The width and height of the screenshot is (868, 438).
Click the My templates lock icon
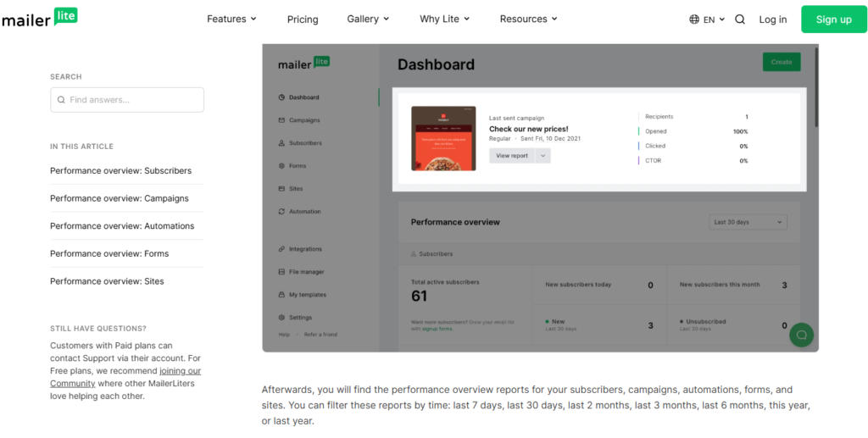281,295
